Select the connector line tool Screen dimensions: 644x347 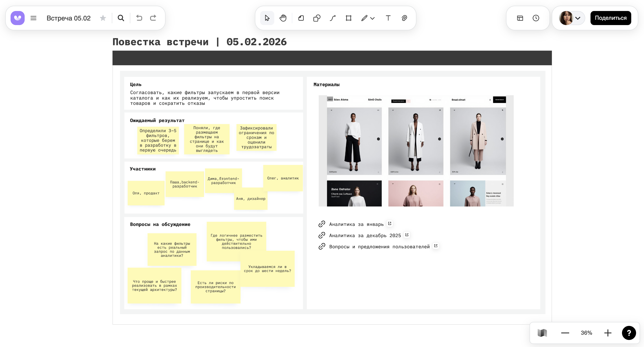[x=333, y=18]
